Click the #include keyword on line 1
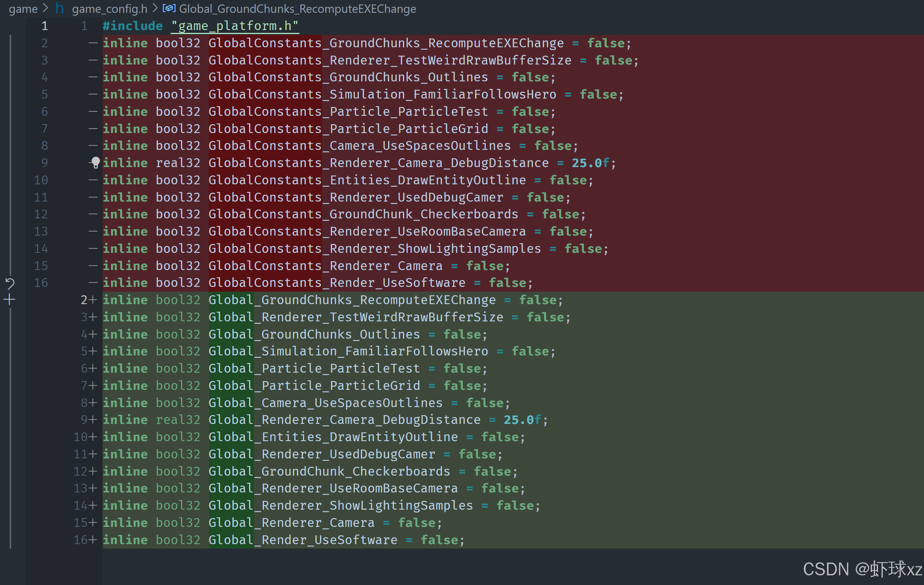The width and height of the screenshot is (924, 585). click(133, 26)
